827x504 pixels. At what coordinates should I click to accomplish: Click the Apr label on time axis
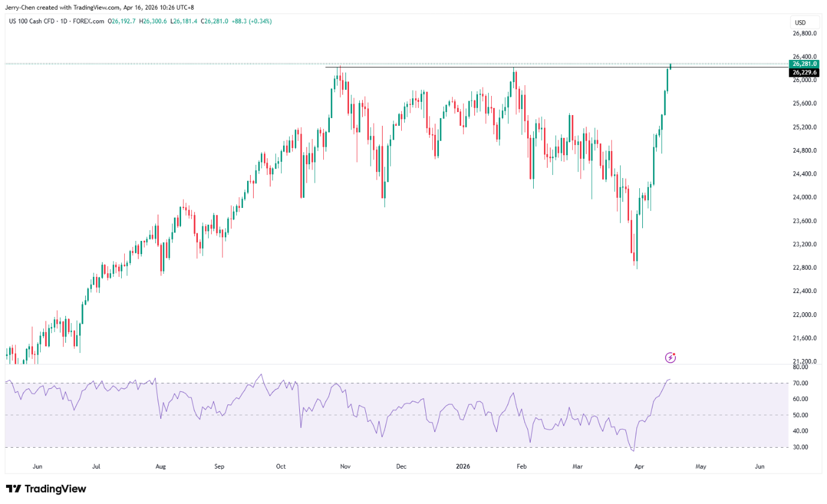pyautogui.click(x=639, y=466)
